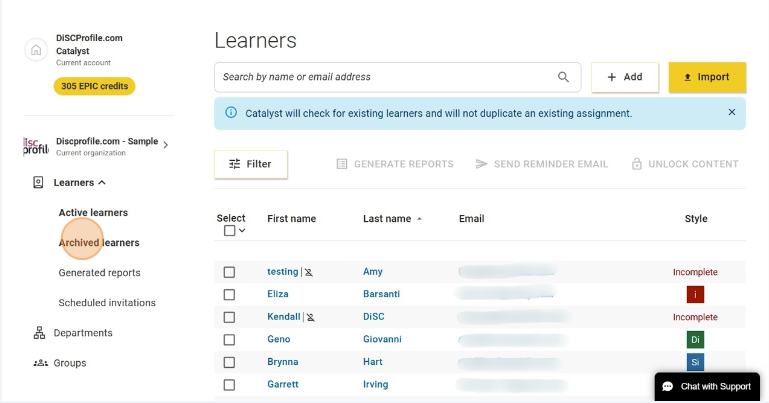Open Generated reports
This screenshot has width=769, height=403.
coord(100,273)
